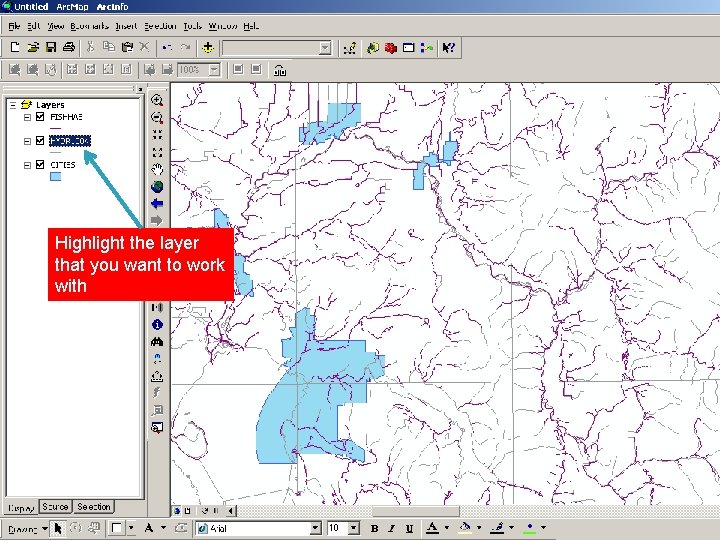Show the command line window icon
The width and height of the screenshot is (720, 540).
[x=409, y=48]
